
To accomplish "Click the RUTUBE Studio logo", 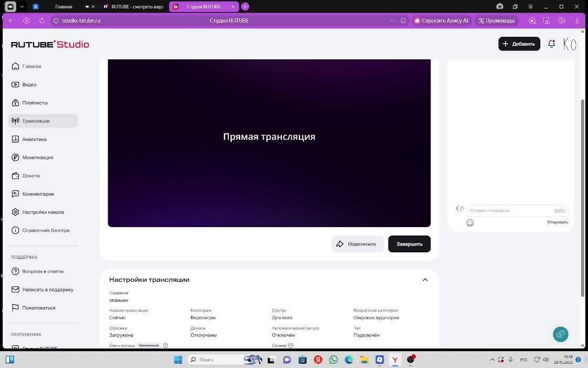I will [50, 44].
